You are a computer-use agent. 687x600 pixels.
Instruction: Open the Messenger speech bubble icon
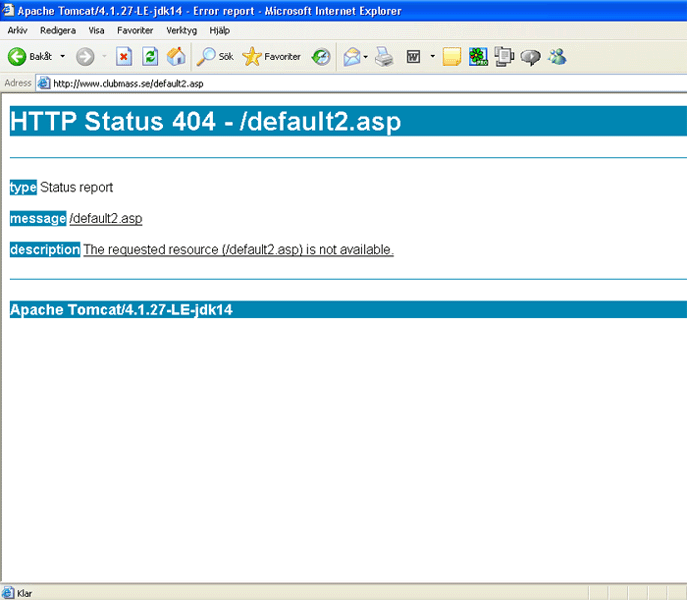[x=530, y=57]
